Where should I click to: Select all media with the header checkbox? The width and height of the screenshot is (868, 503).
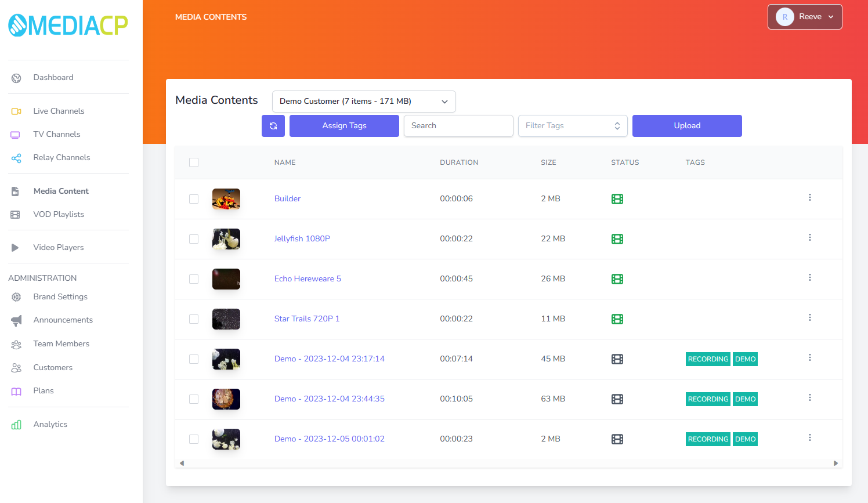(194, 162)
